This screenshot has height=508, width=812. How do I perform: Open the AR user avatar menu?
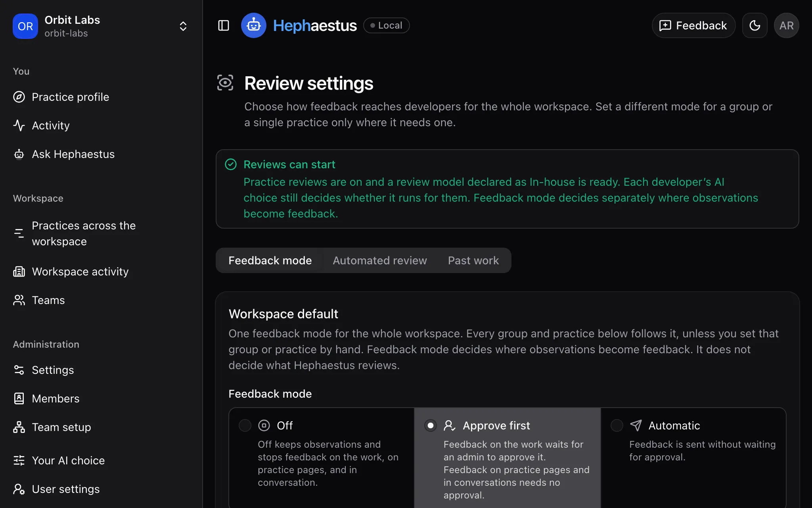786,25
